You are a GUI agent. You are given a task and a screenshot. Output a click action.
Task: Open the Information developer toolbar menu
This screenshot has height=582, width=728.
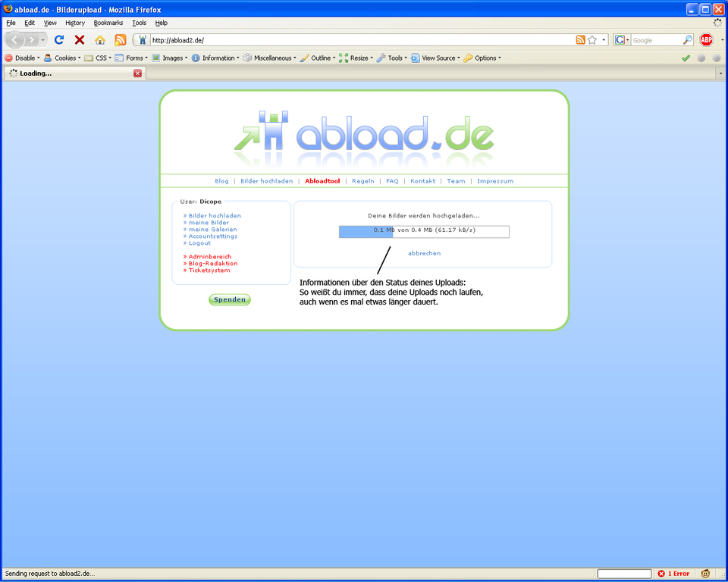(x=215, y=58)
